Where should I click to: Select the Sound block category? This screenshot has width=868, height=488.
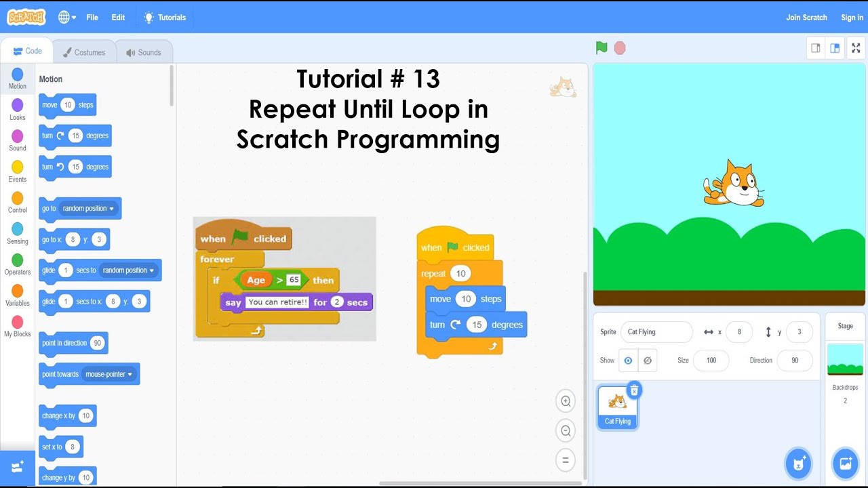[18, 140]
